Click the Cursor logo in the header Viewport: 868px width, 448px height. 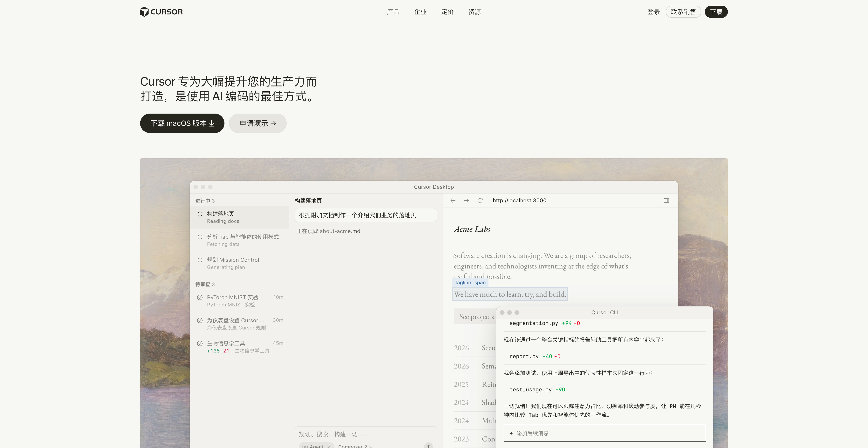(161, 12)
